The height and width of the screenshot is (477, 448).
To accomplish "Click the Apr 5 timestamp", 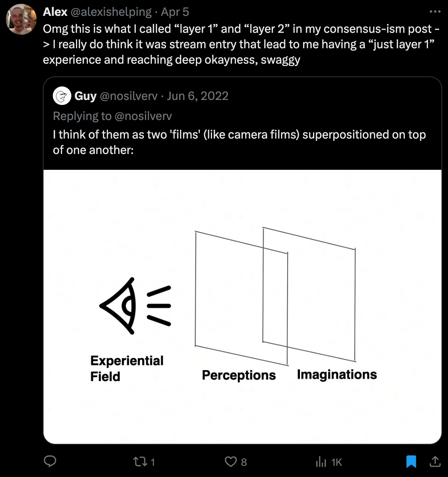I will click(x=175, y=12).
